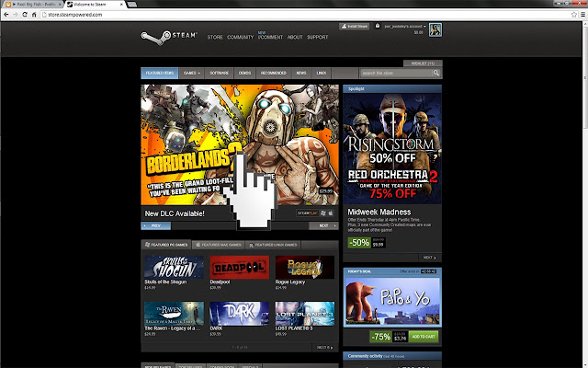Bookmark this page with the star icon
Screen dimensions: 588x368
[x=573, y=15]
